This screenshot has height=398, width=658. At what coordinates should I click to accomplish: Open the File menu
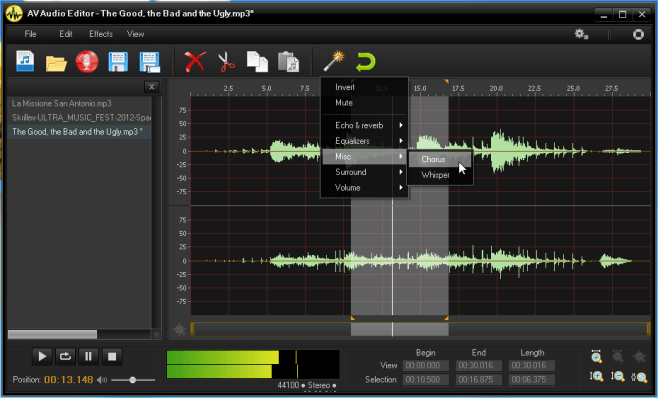[x=30, y=34]
